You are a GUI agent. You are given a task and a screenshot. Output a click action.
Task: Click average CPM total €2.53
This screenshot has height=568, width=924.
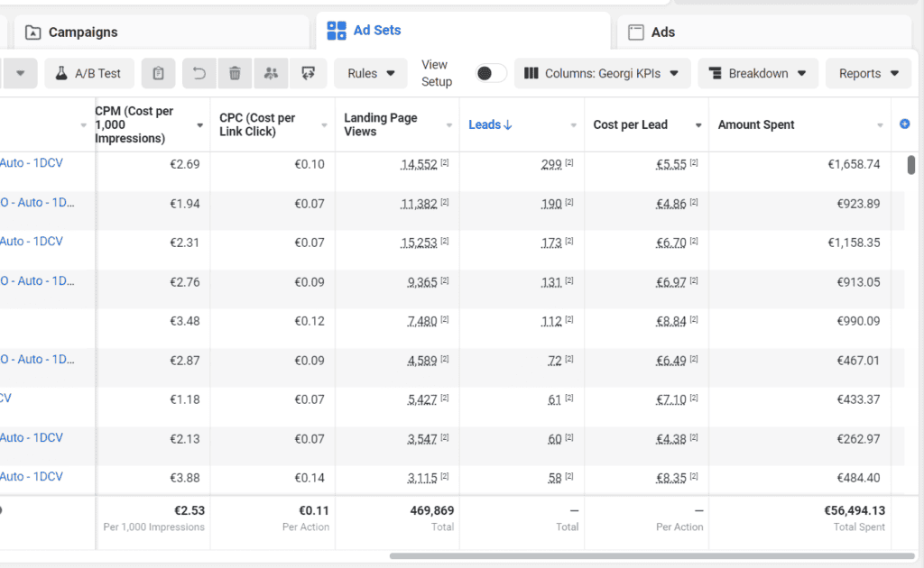tap(189, 510)
